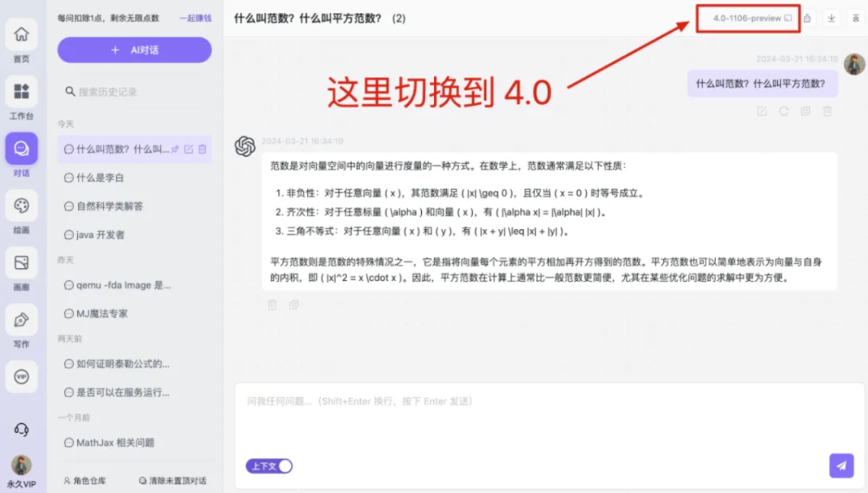Open the 一起赚钱 link

click(x=195, y=18)
